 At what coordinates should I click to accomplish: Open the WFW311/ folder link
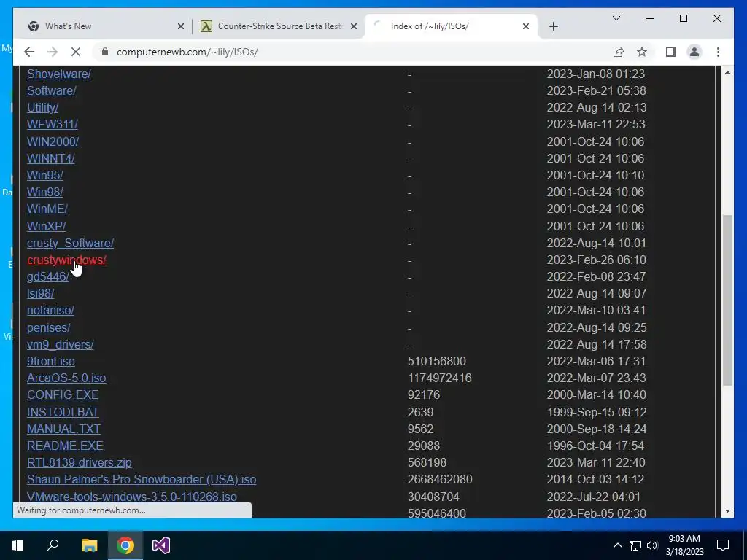click(x=53, y=124)
